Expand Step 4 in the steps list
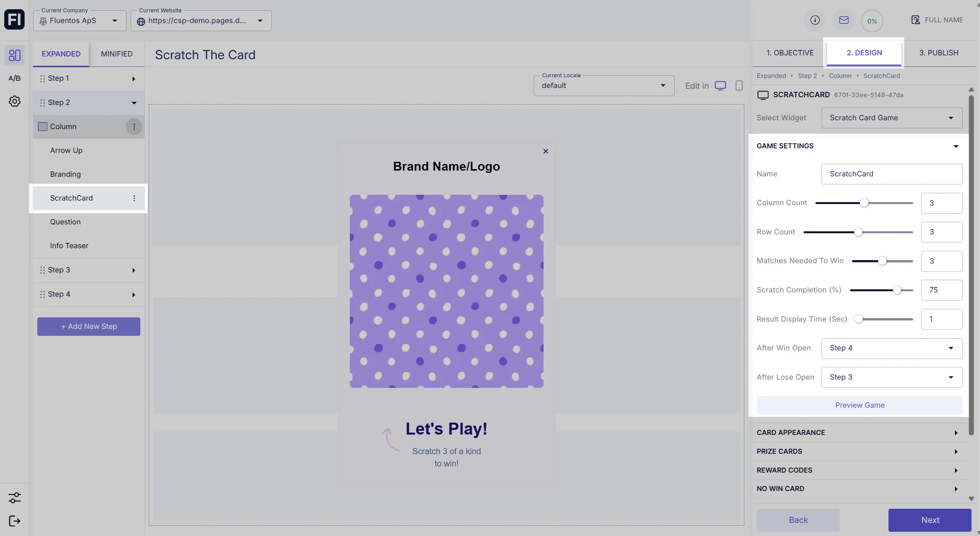The width and height of the screenshot is (980, 536). click(x=134, y=295)
